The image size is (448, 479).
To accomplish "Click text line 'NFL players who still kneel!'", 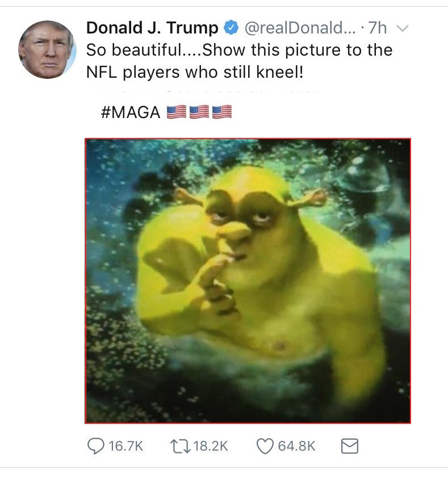I will coord(195,73).
